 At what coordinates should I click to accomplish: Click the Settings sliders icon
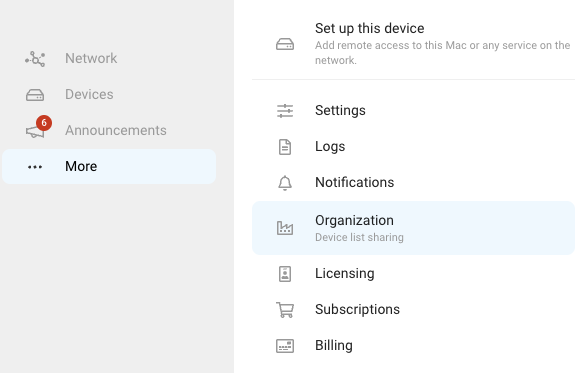point(285,111)
